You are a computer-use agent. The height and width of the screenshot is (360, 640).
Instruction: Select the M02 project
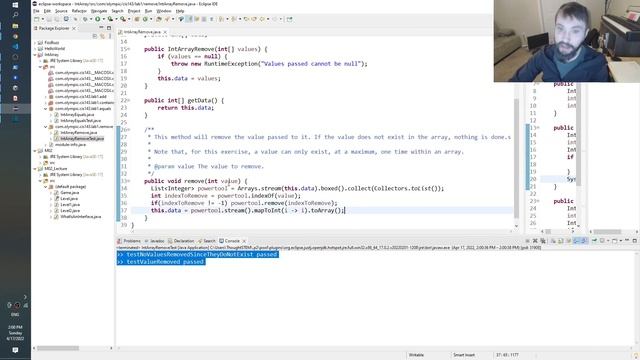[x=48, y=151]
